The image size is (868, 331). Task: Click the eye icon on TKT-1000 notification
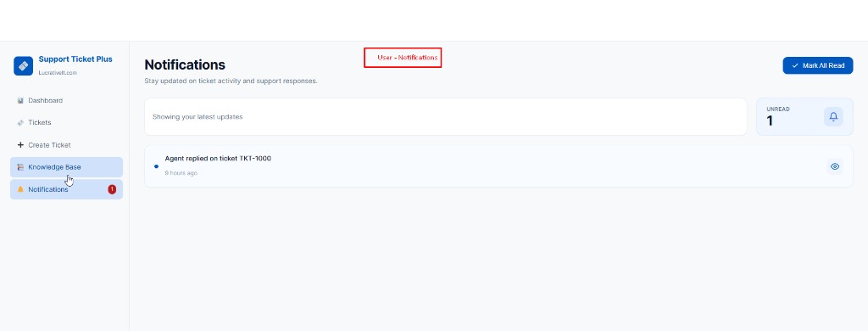(x=835, y=166)
